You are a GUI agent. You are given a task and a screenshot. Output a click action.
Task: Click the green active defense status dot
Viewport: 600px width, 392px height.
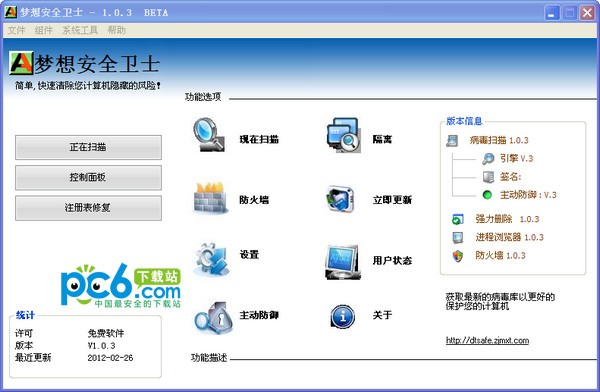point(487,194)
